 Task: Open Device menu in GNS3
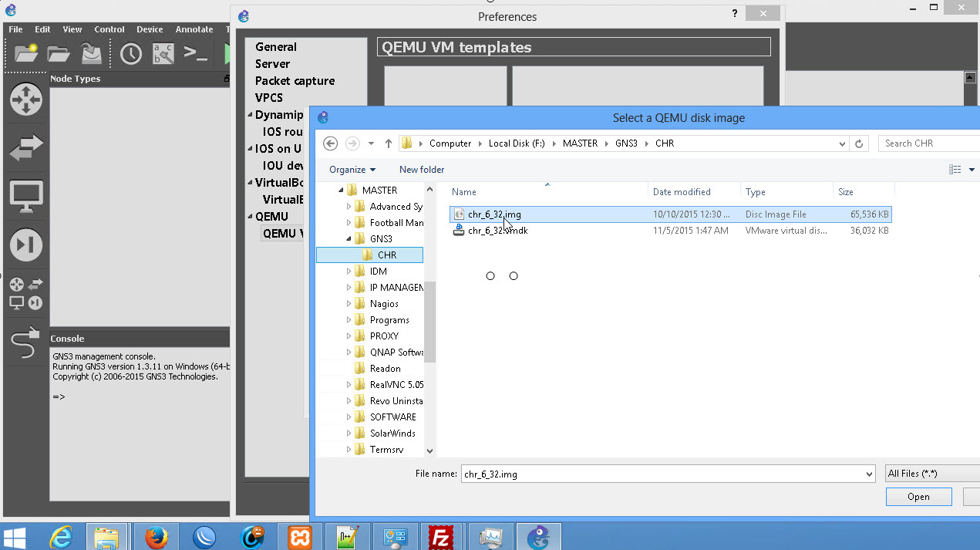pyautogui.click(x=150, y=29)
